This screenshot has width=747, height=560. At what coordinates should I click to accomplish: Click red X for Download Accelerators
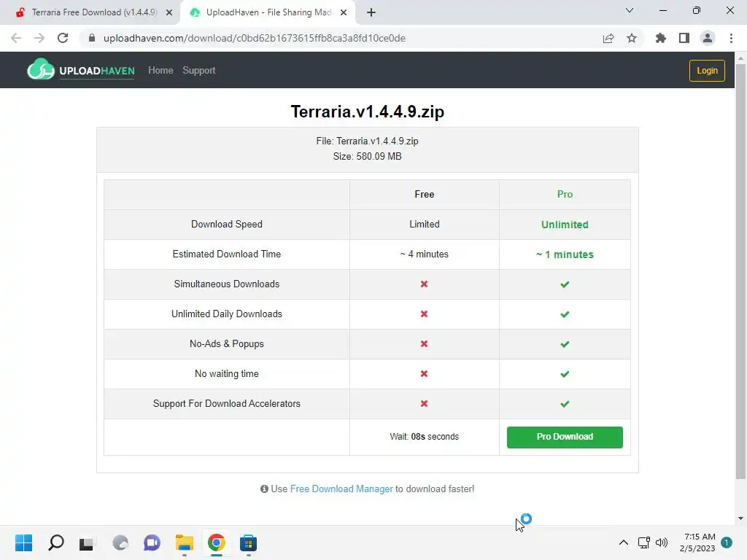[x=424, y=403]
